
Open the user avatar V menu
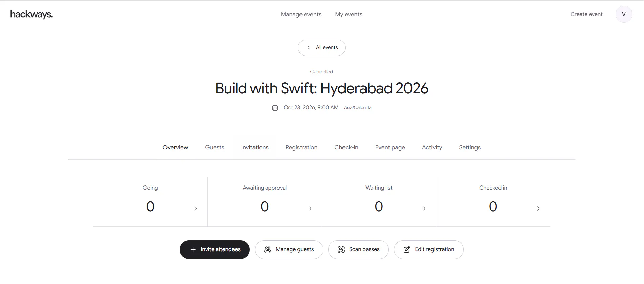click(624, 14)
